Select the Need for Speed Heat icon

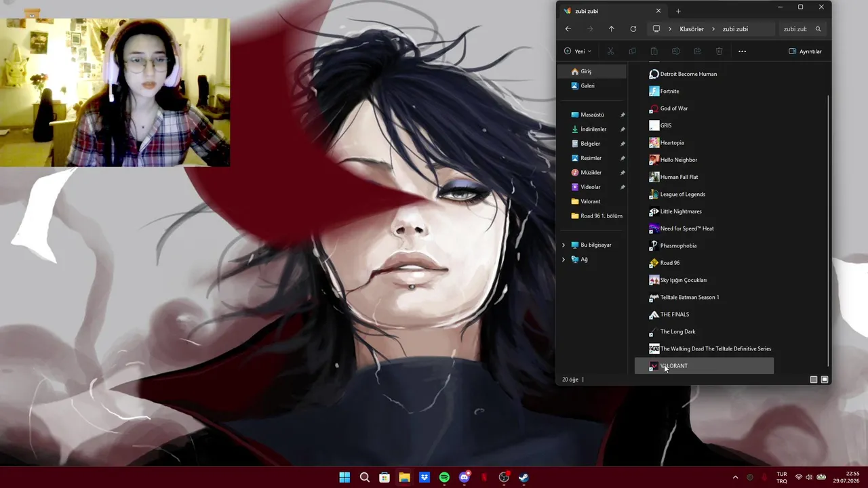pos(654,228)
